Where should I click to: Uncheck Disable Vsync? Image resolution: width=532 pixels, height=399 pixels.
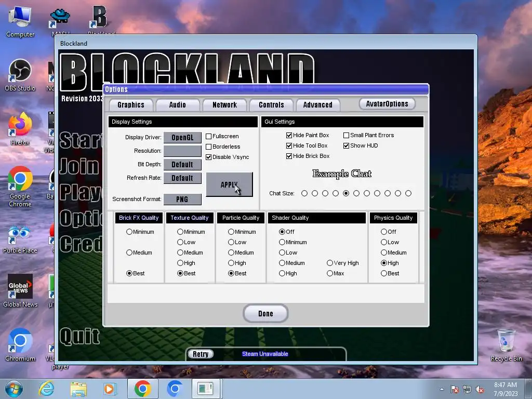(x=209, y=157)
